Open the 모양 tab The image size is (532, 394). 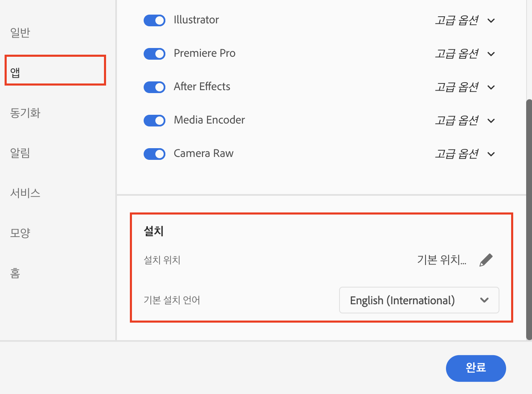click(20, 233)
